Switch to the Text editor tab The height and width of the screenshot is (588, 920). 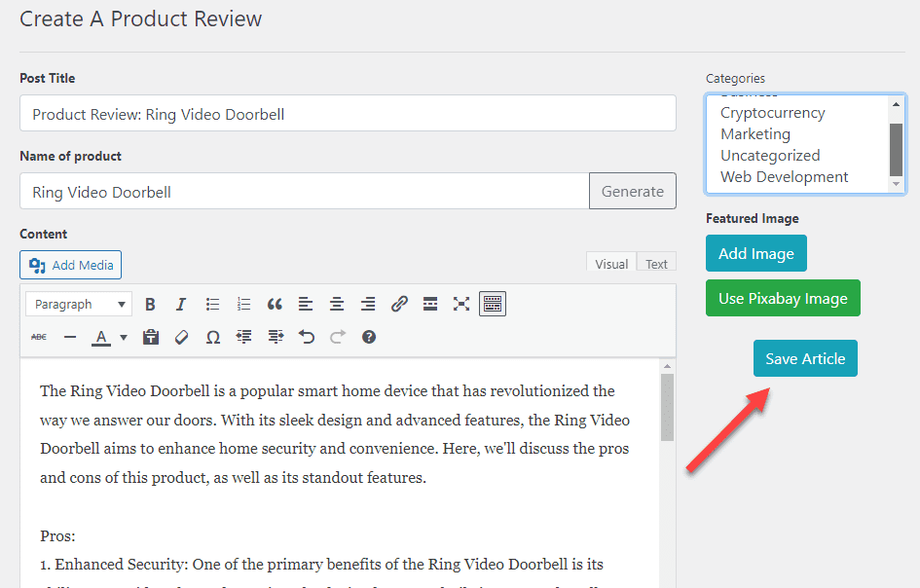point(656,264)
